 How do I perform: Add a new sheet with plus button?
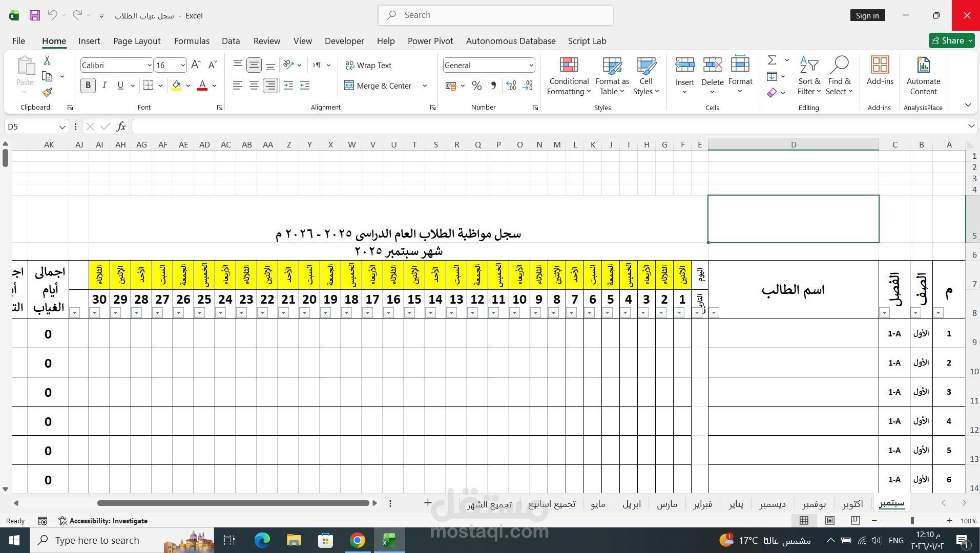click(x=428, y=503)
